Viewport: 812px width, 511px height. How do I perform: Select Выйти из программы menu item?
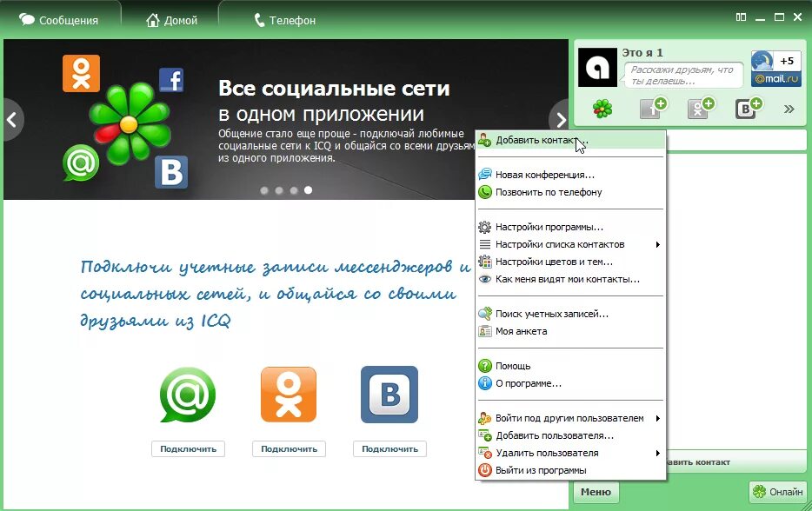click(x=570, y=470)
